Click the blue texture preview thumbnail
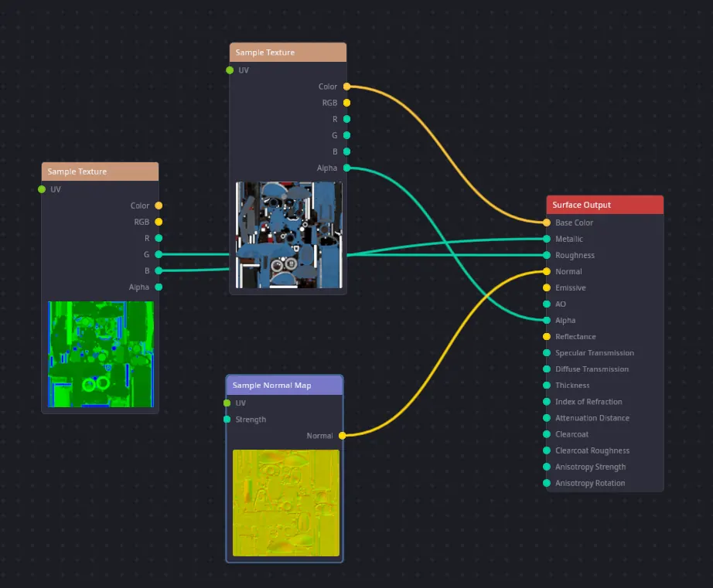The image size is (713, 588). point(288,235)
